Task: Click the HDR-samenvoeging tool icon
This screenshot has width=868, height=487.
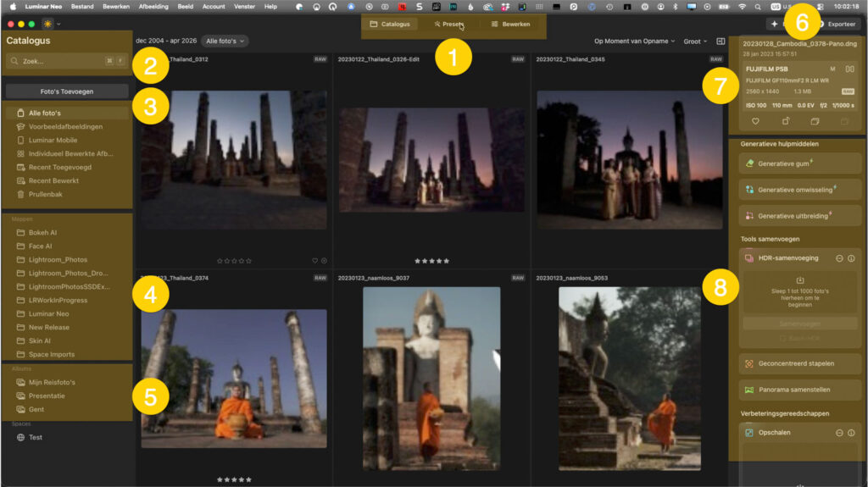Action: 749,258
